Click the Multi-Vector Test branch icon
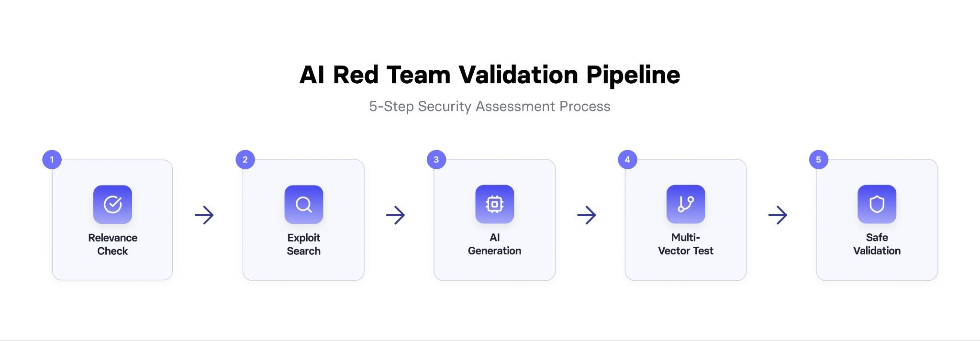The width and height of the screenshot is (980, 341). pos(685,204)
